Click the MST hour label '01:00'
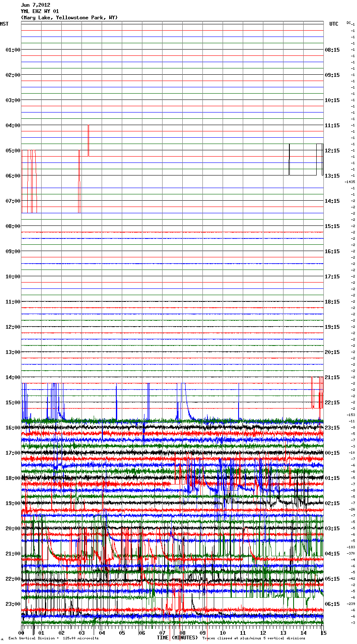Viewport: 357px width, 644px height. click(x=13, y=50)
